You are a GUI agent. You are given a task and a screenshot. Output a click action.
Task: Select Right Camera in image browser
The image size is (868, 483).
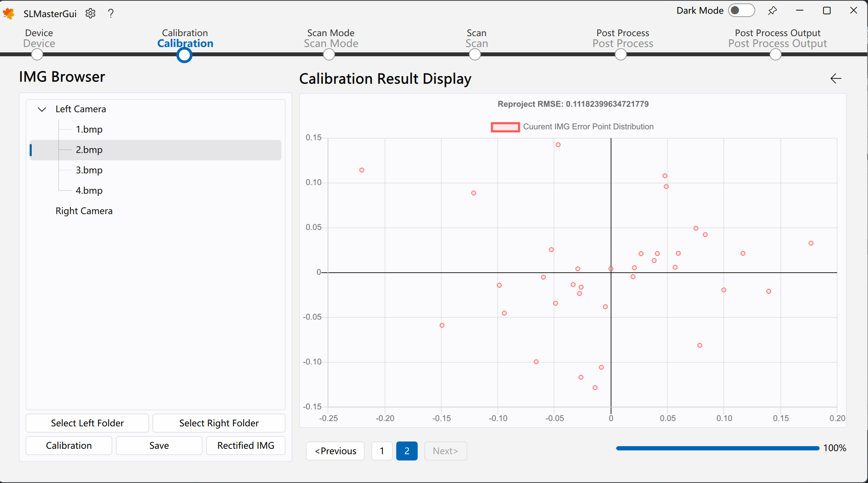(x=84, y=211)
